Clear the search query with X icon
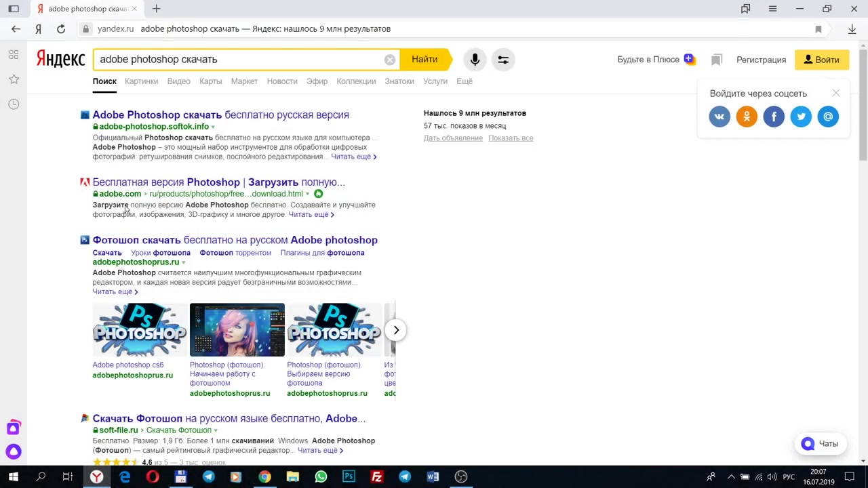 point(390,60)
